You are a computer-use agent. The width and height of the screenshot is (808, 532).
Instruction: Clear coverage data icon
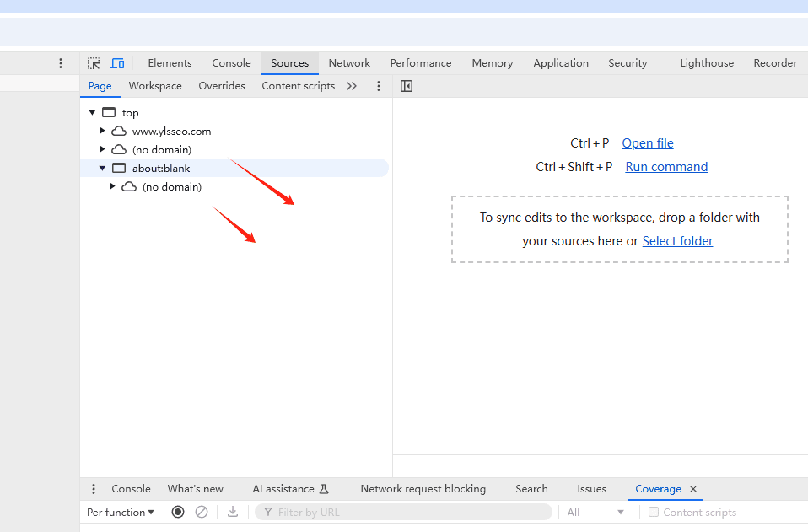coord(202,512)
